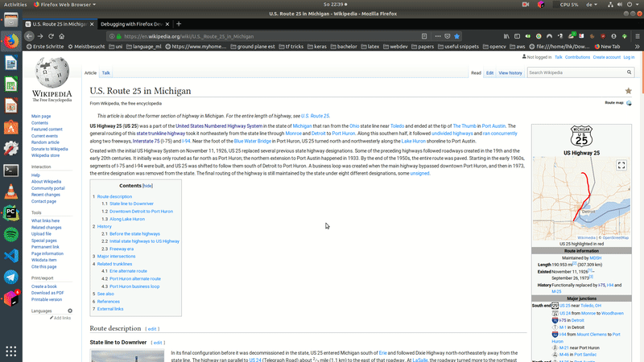The image size is (644, 362).
Task: Open site information lock icon
Action: click(x=119, y=36)
